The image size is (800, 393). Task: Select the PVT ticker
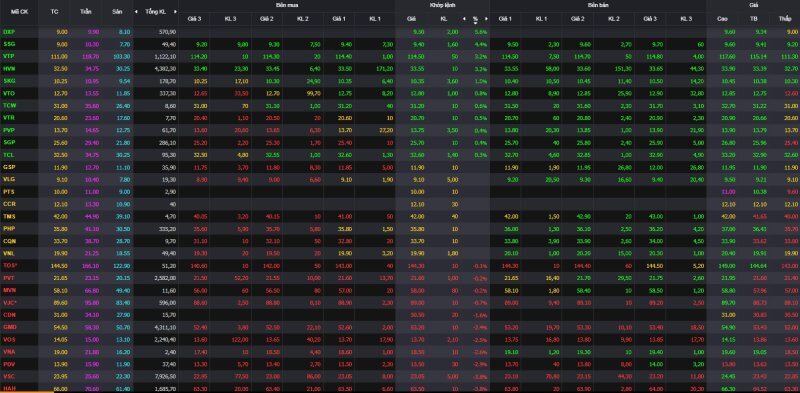(9, 278)
